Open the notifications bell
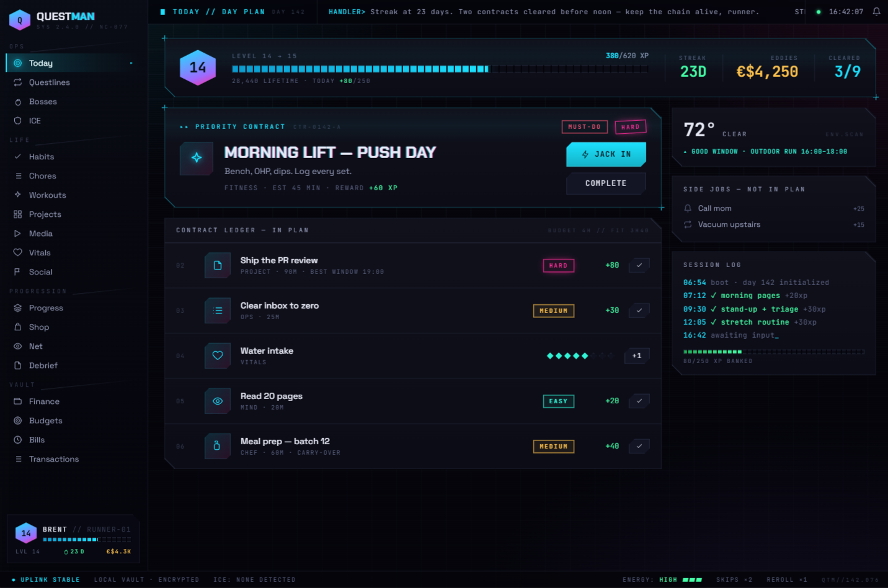Viewport: 888px width, 588px height. coord(876,12)
